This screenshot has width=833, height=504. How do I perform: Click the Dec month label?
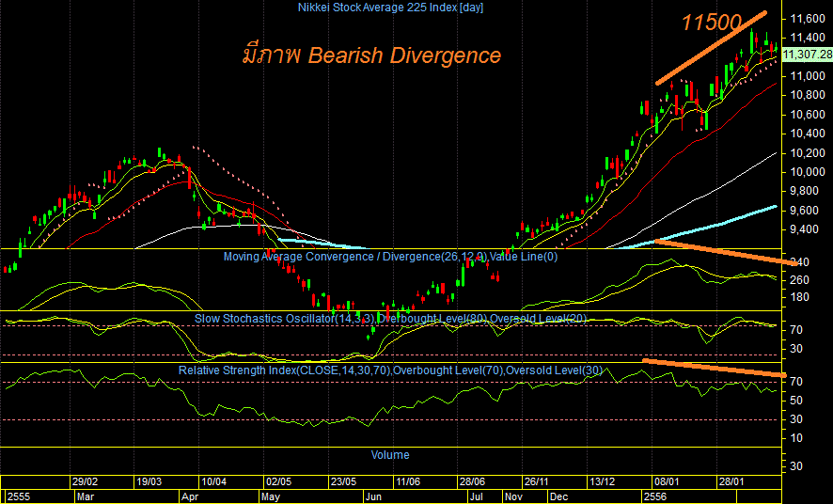pyautogui.click(x=558, y=496)
